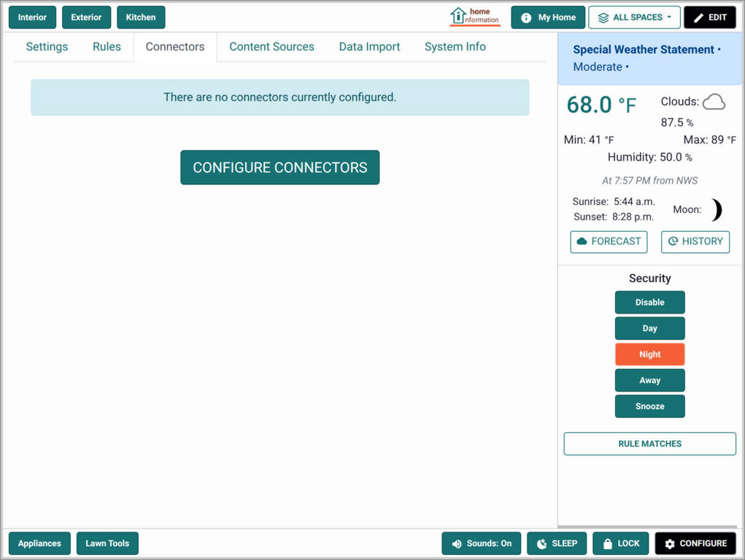Click the layers icon on All Spaces
The width and height of the screenshot is (745, 560).
tap(603, 17)
